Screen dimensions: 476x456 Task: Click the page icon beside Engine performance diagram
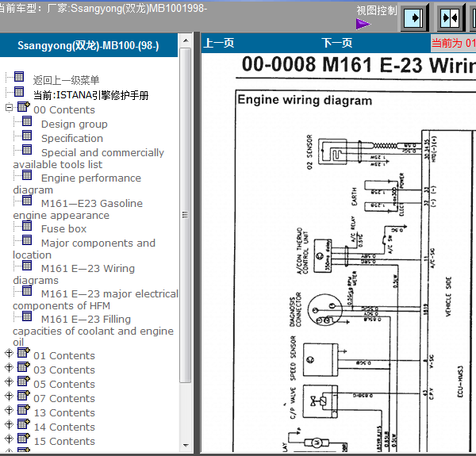click(27, 175)
